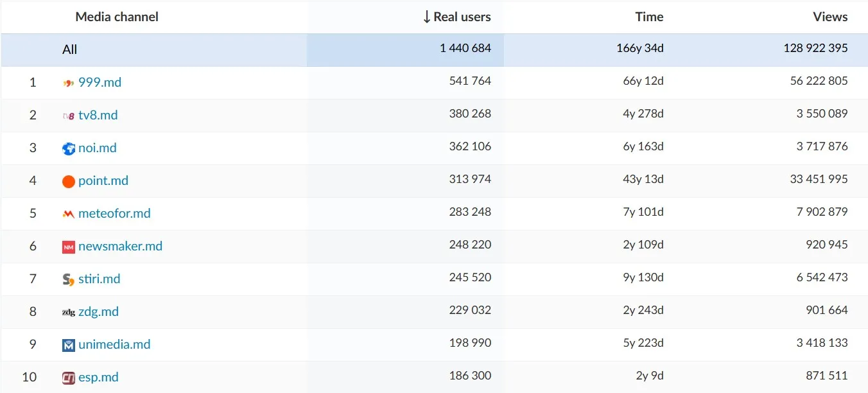Open the newsmaker.md channel link
The image size is (868, 393).
pyautogui.click(x=120, y=247)
